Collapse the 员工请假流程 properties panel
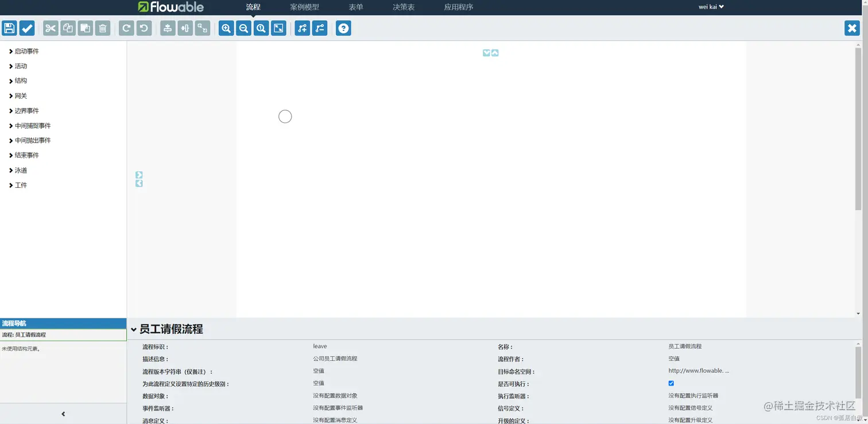This screenshot has height=424, width=868. click(x=134, y=330)
